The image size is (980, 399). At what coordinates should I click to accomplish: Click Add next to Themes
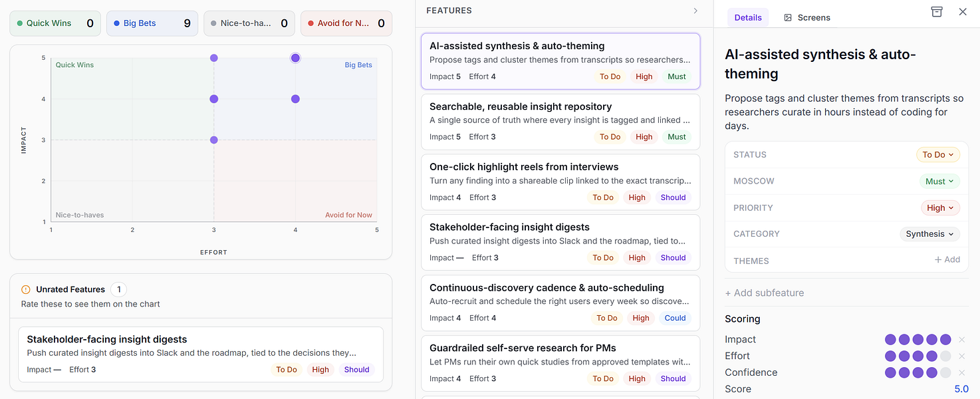click(947, 260)
